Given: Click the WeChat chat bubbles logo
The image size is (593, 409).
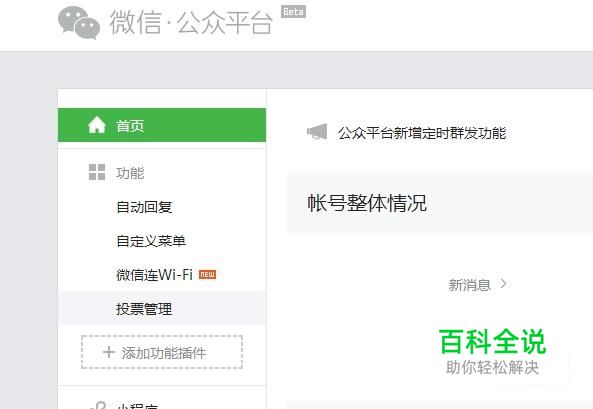Looking at the screenshot, I should click(x=79, y=23).
